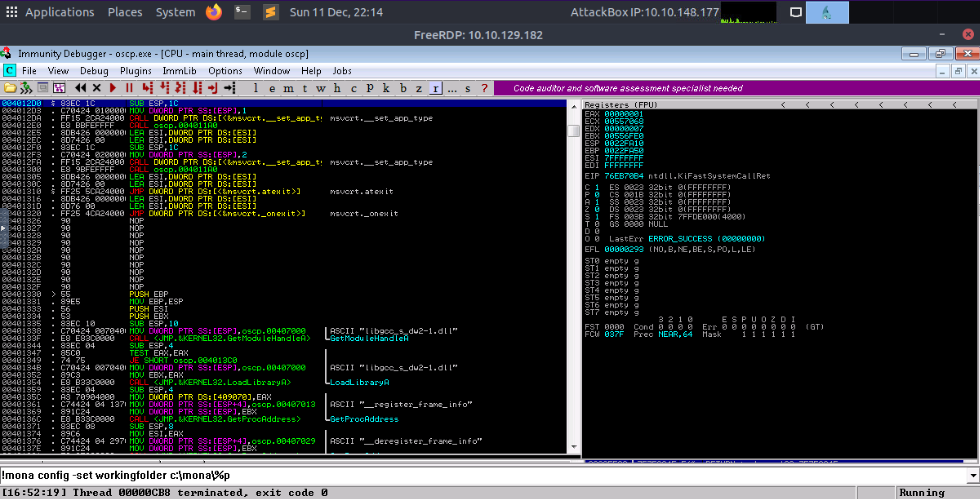Show Handles with 'h' button
Screen dimensions: 980x499
[337, 88]
